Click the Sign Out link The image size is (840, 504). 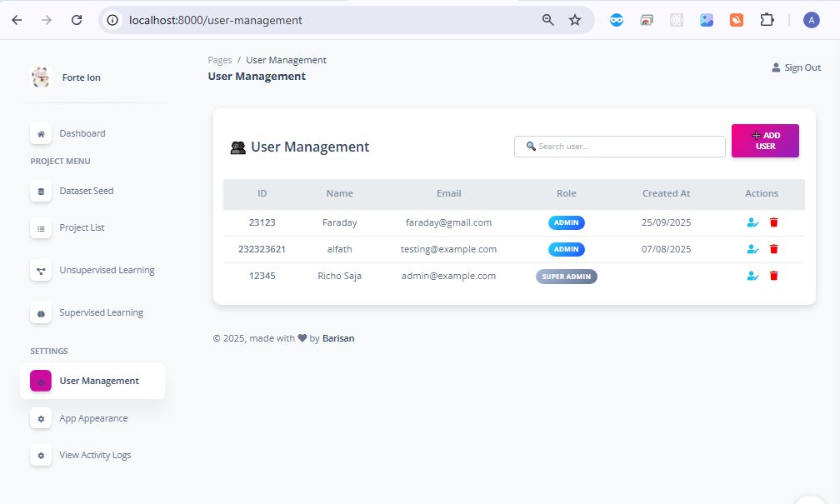tap(796, 67)
